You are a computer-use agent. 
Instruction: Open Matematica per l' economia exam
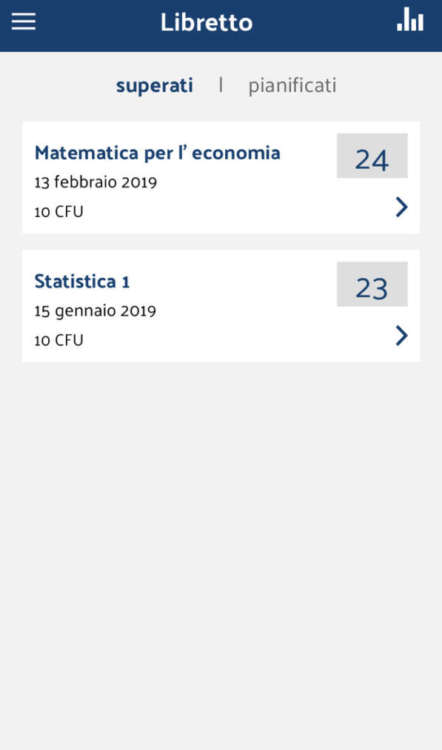click(157, 153)
